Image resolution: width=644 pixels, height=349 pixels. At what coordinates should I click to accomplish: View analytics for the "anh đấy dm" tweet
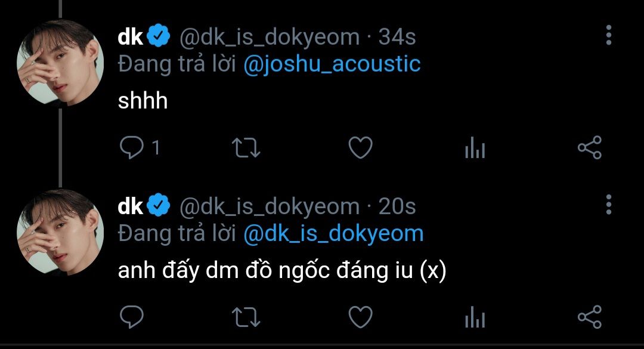[475, 317]
